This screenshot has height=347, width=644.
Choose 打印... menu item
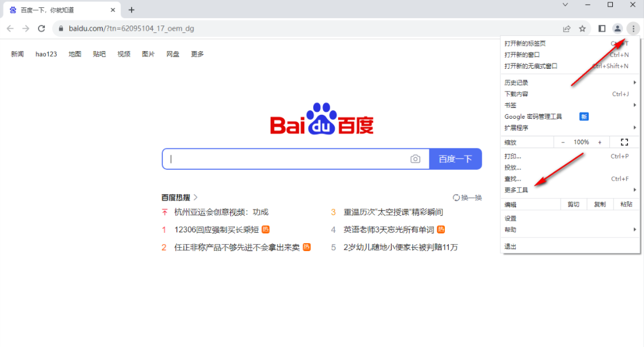570,156
